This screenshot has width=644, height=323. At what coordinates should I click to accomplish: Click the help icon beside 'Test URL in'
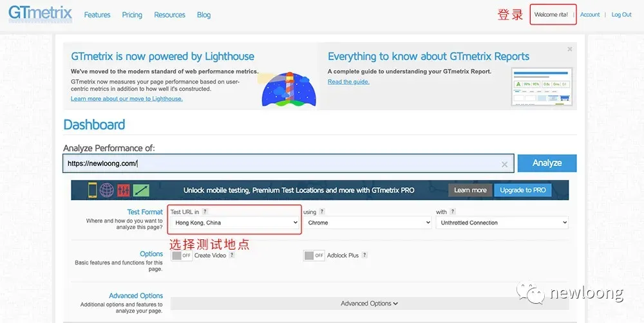click(205, 212)
